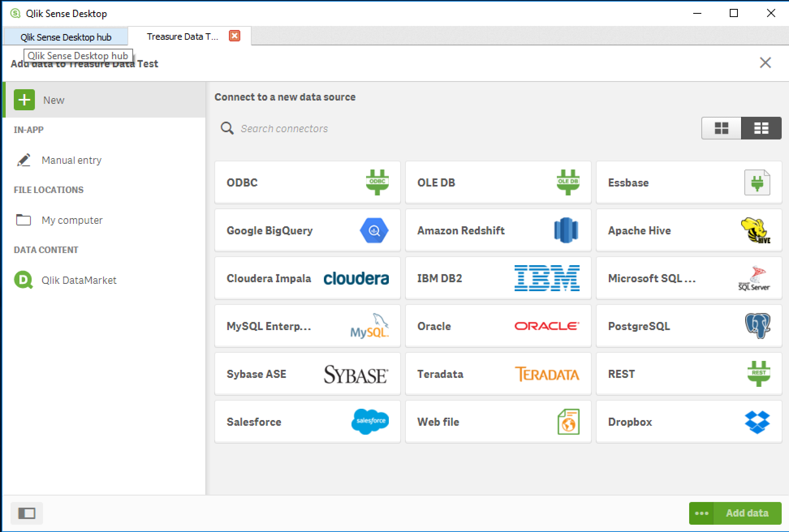Screen dimensions: 789x532
Task: Select the Treasure Data Test tab
Action: tap(183, 36)
